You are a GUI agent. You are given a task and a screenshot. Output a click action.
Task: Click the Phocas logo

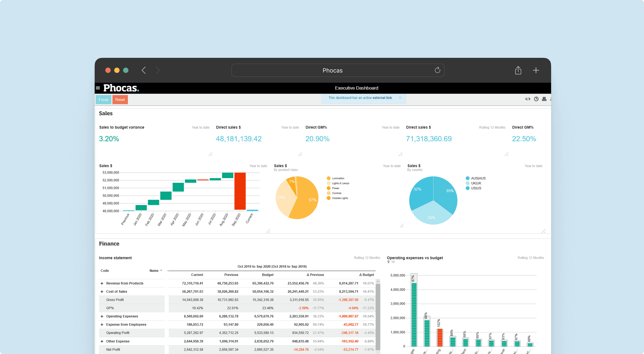pos(121,88)
